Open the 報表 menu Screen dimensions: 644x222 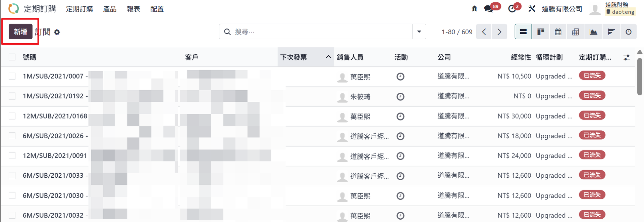pyautogui.click(x=133, y=9)
